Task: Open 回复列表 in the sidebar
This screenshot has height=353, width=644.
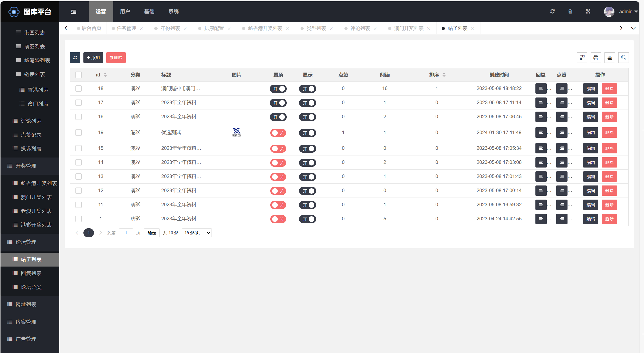Action: coord(30,273)
